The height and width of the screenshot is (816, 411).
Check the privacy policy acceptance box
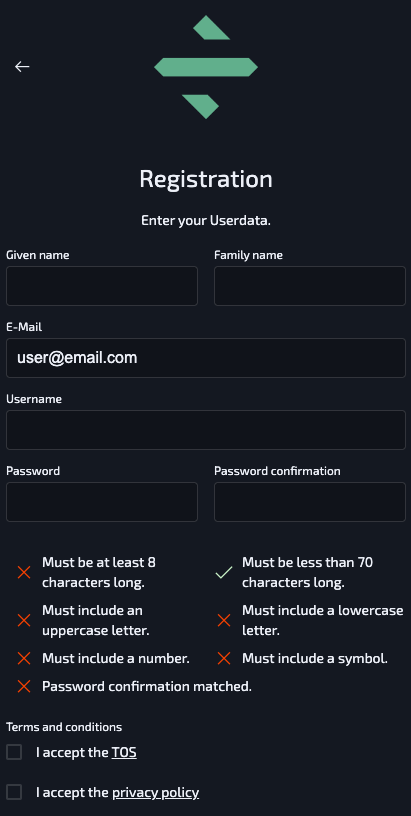click(14, 792)
